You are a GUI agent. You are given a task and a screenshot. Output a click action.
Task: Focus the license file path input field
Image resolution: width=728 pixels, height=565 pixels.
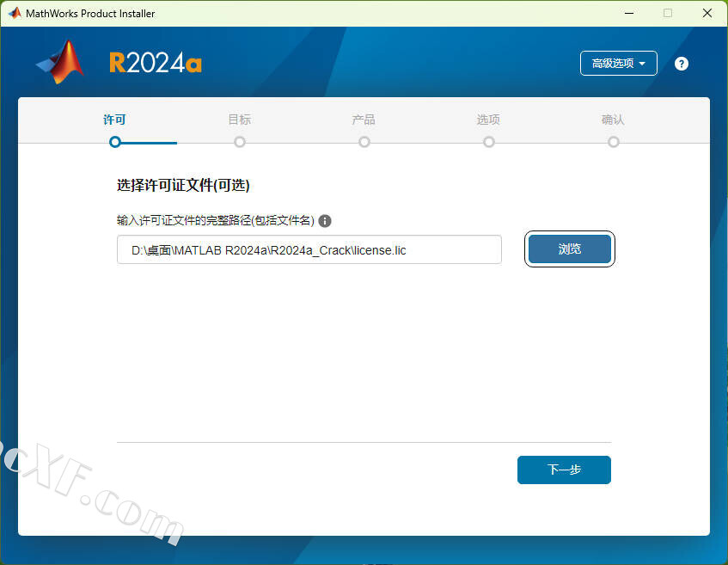pyautogui.click(x=309, y=250)
